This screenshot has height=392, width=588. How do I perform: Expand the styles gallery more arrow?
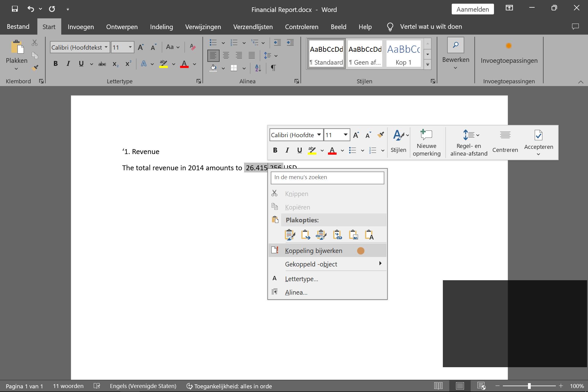pyautogui.click(x=428, y=65)
